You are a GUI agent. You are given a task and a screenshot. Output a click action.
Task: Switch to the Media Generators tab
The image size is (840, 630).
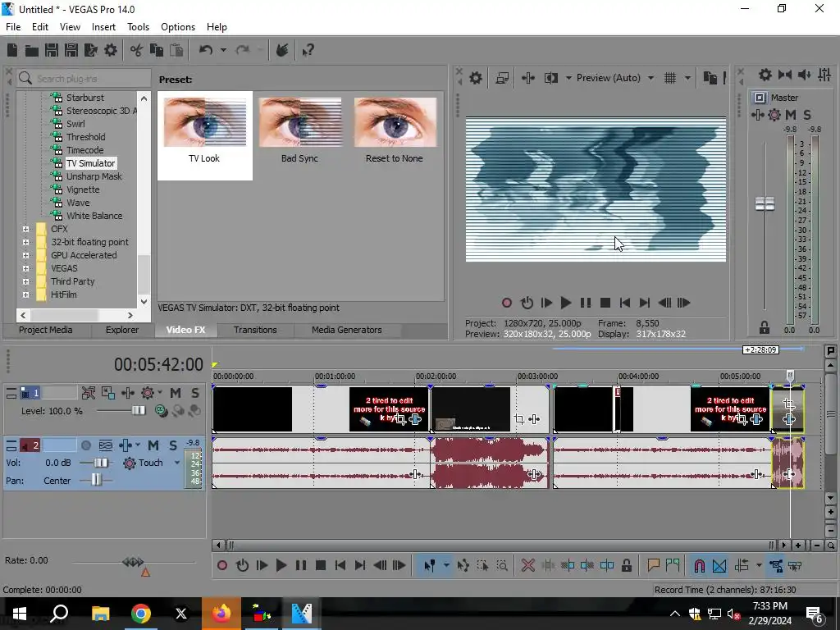[x=347, y=330]
